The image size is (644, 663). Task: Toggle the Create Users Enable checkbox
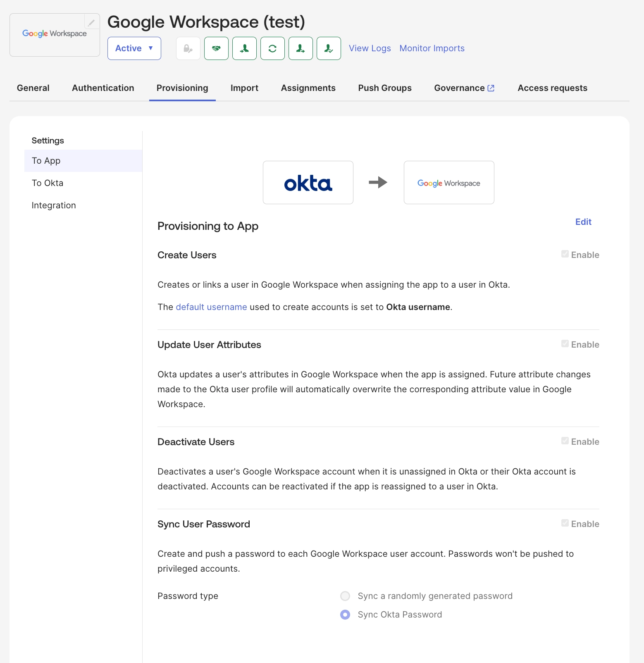coord(565,254)
